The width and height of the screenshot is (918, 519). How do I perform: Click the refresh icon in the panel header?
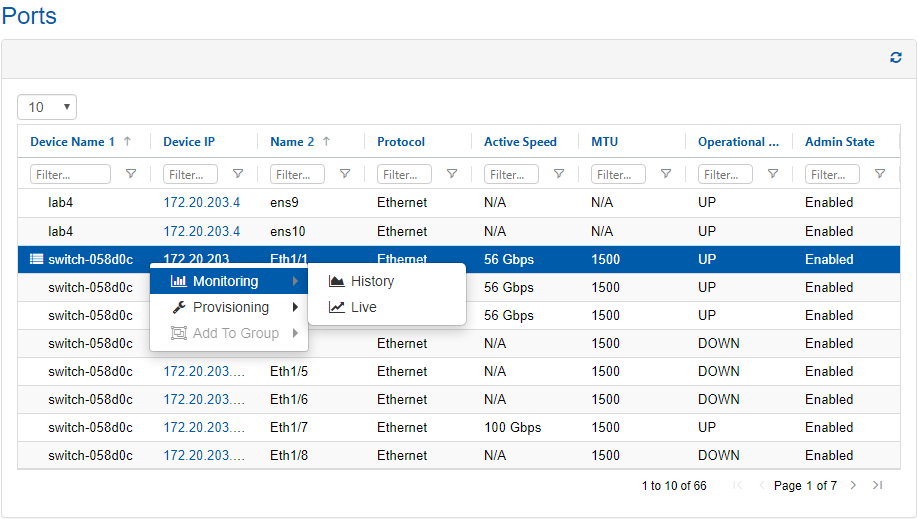[896, 58]
